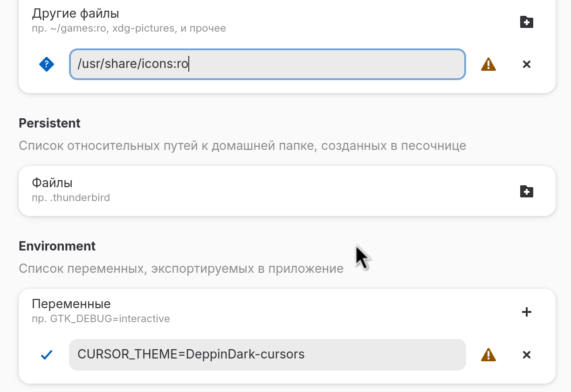The width and height of the screenshot is (571, 392).
Task: Focus the /usr/share/icons:ro text field
Action: tap(267, 64)
